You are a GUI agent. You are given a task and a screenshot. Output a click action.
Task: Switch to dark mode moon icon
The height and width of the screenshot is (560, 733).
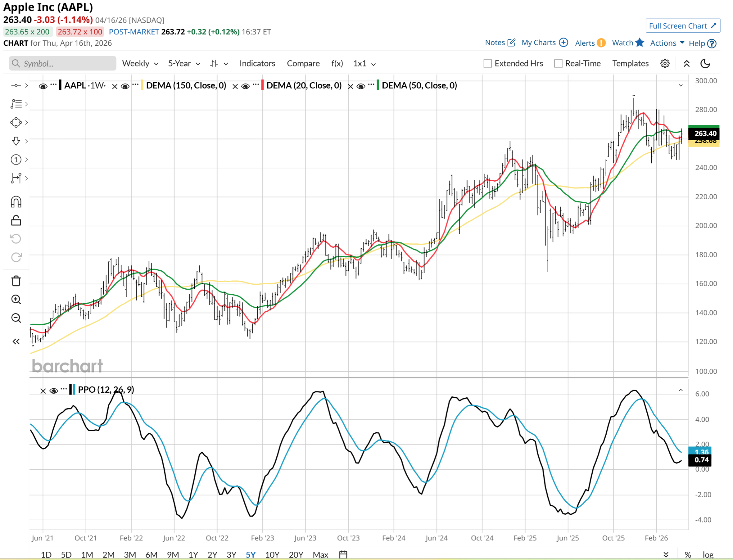point(705,64)
